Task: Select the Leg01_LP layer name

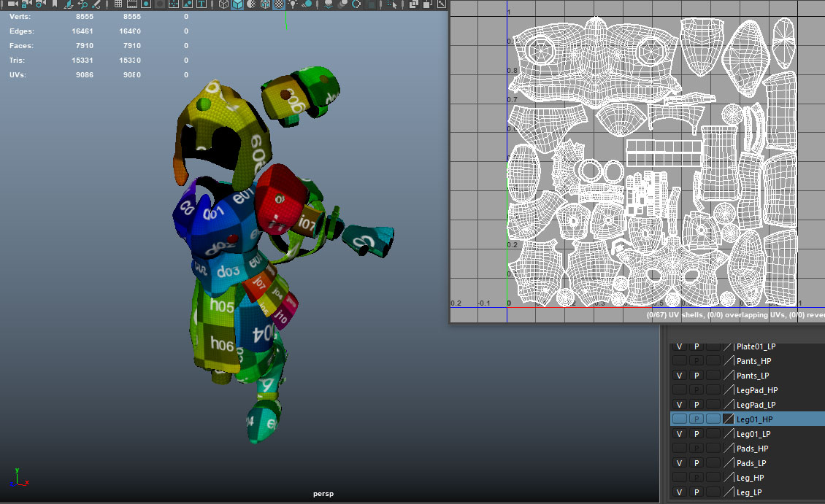Action: point(753,434)
